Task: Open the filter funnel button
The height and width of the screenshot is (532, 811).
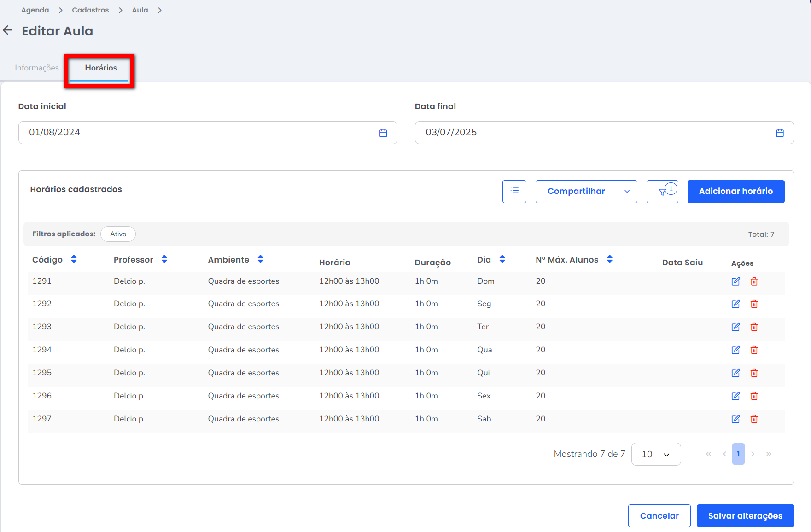Action: pos(662,191)
